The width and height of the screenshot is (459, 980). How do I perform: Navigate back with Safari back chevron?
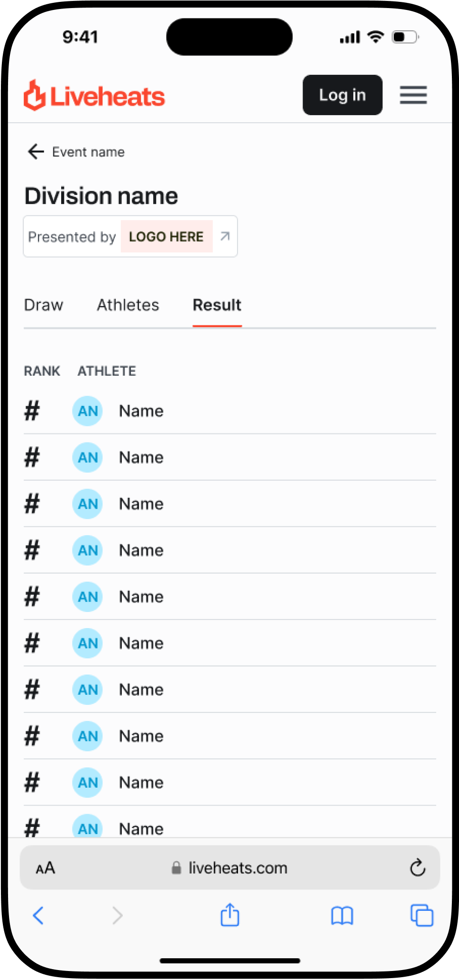tap(38, 916)
